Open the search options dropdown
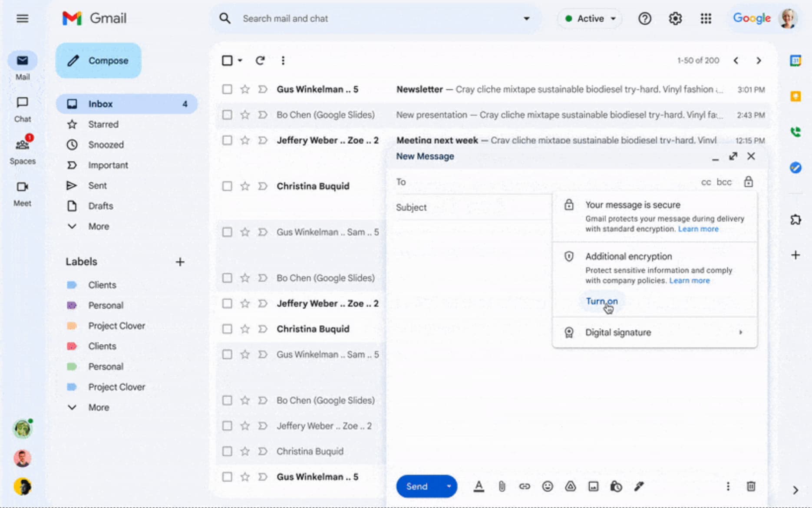The image size is (812, 508). click(527, 18)
